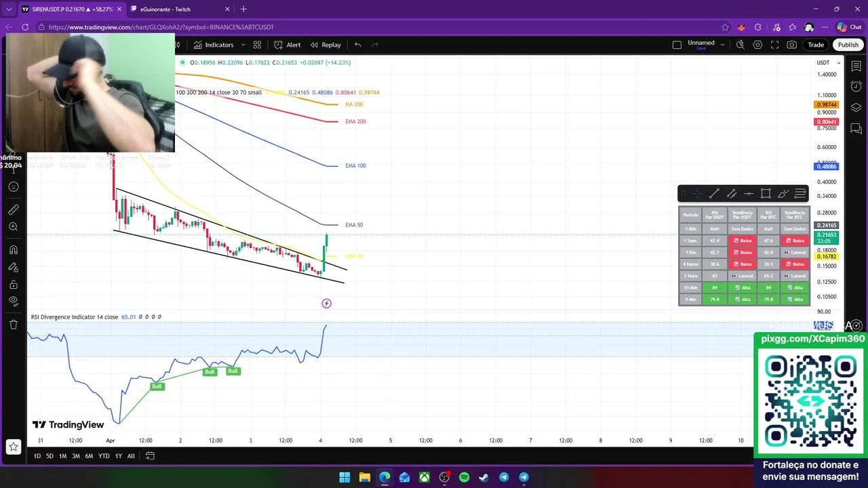The width and height of the screenshot is (868, 488).
Task: Open the go-to-date calendar icon
Action: click(x=150, y=455)
